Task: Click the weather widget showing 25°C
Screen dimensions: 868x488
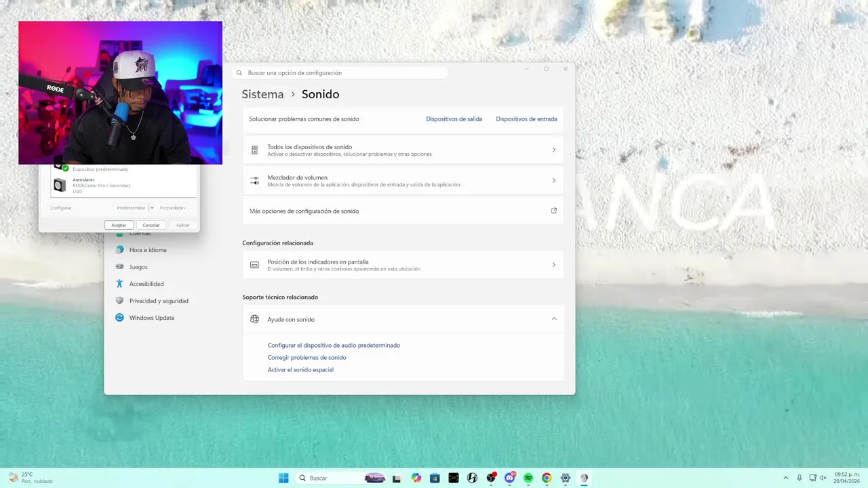Action: 31,478
